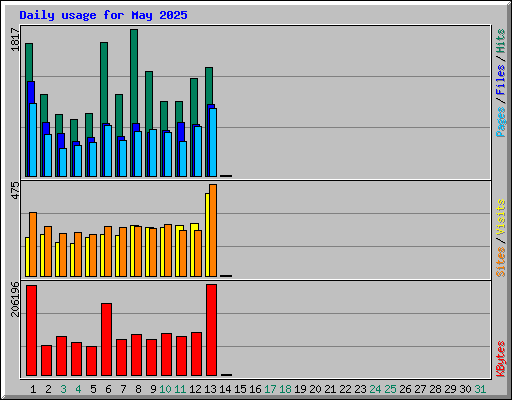The image size is (512, 400).
Task: Click day label 8 on the x-axis
Action: click(138, 389)
